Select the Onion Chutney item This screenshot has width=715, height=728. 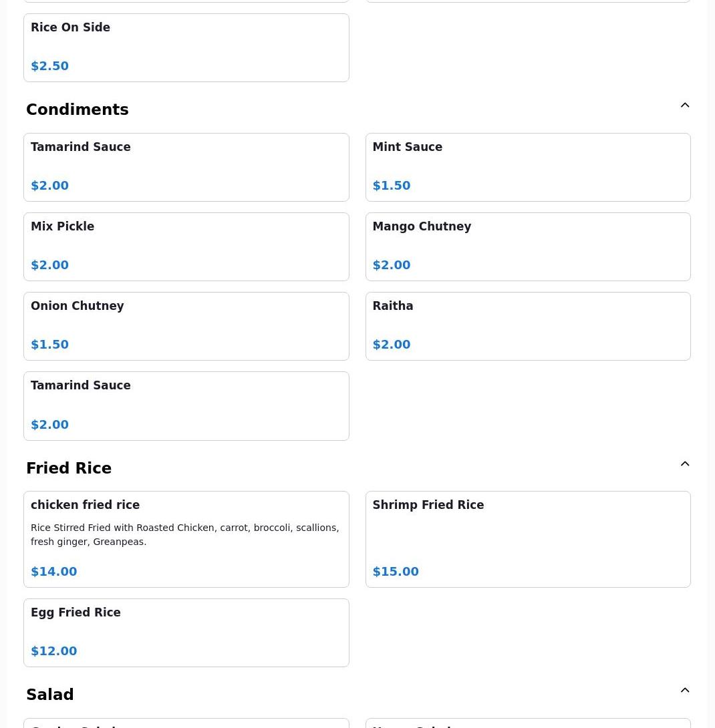tap(186, 326)
